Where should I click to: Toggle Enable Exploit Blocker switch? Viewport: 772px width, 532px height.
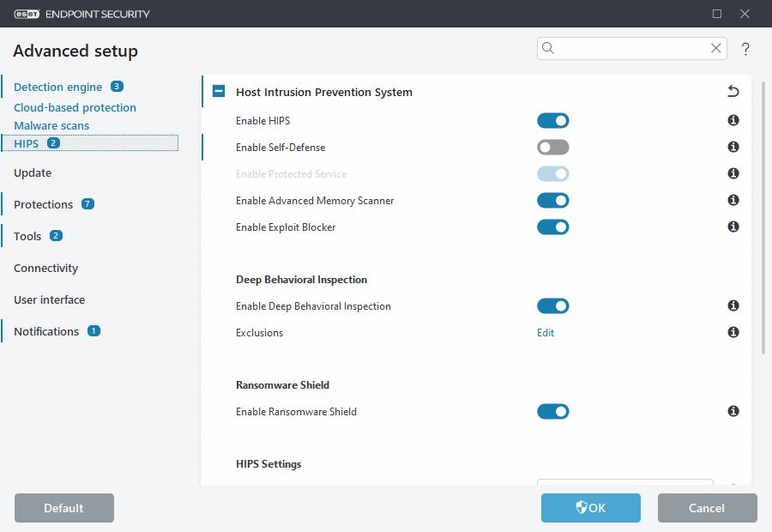553,227
